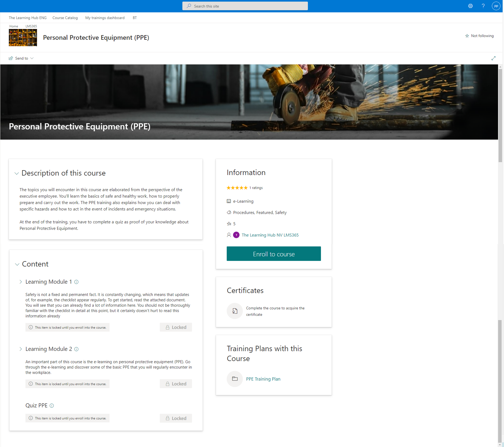Click the tag icon beside Procedures, Featured, Safety

tap(229, 212)
